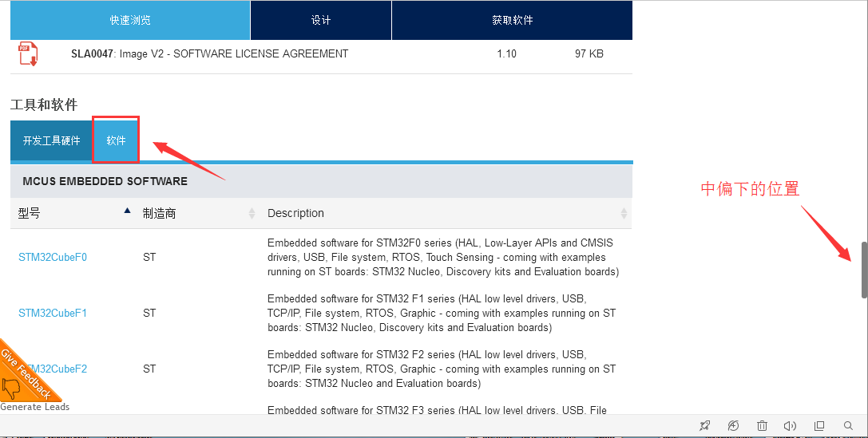The width and height of the screenshot is (868, 438).
Task: Click the 工具和软件 heading
Action: (x=44, y=105)
